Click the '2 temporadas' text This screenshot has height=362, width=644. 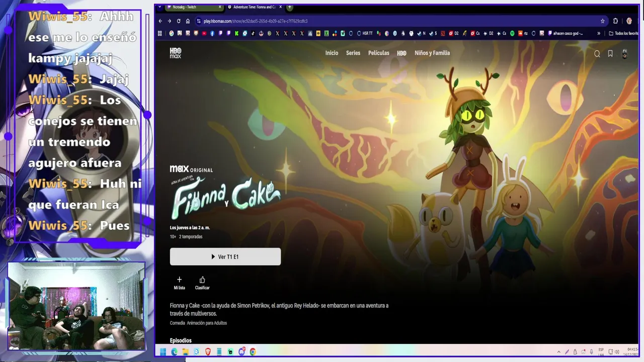191,236
